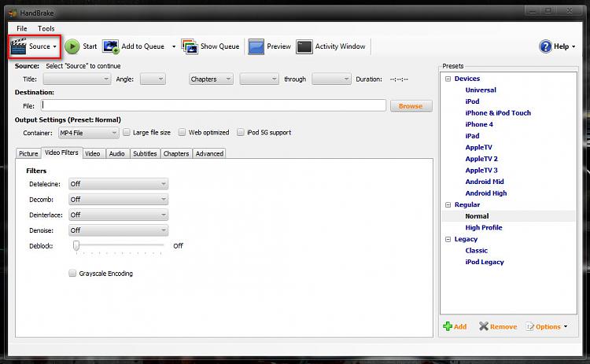Collapse the Legacy preset group

(x=448, y=239)
